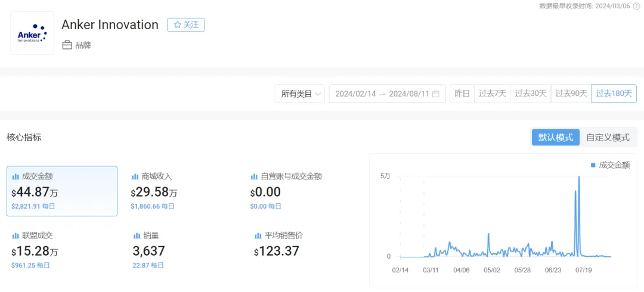Click bar chart icon beside 联盟成交
Screen dimensions: 644x292
tap(16, 236)
